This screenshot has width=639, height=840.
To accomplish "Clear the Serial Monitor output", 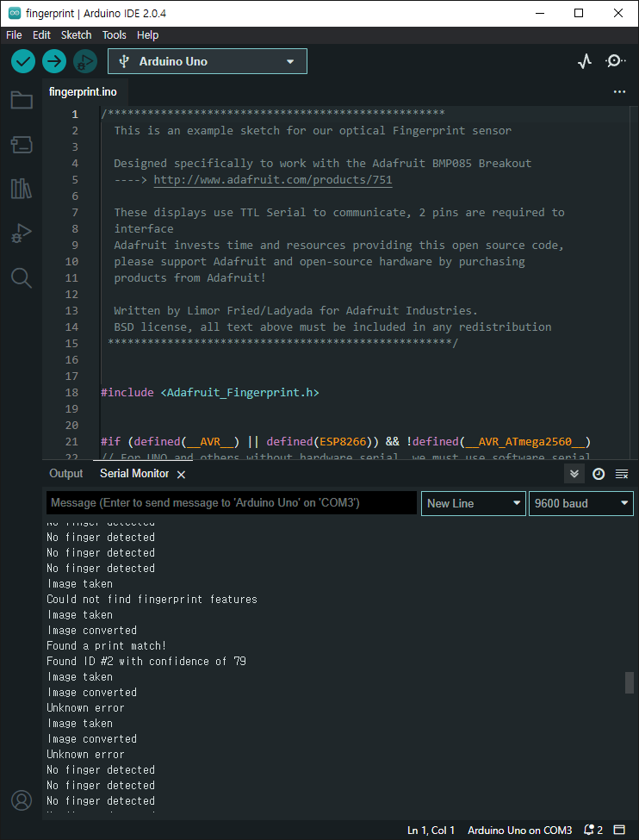I will click(x=621, y=474).
